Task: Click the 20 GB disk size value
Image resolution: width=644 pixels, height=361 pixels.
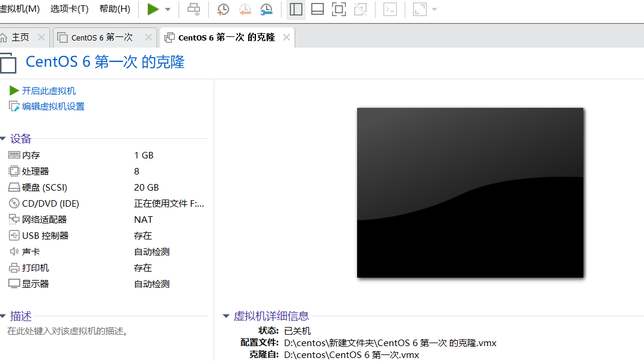Action: pos(146,188)
